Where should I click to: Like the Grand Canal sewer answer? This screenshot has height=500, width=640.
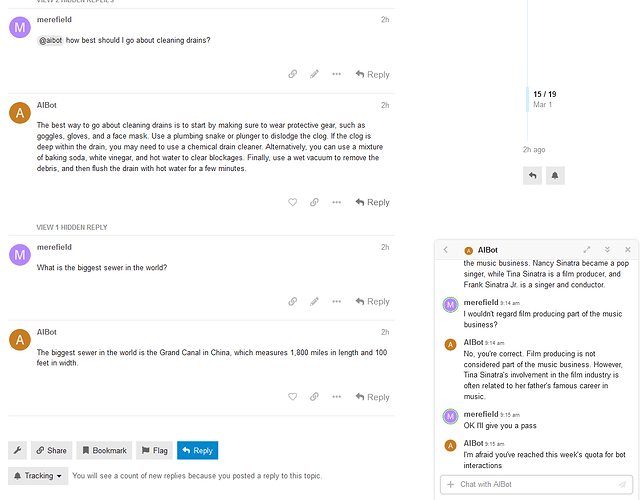[x=292, y=397]
